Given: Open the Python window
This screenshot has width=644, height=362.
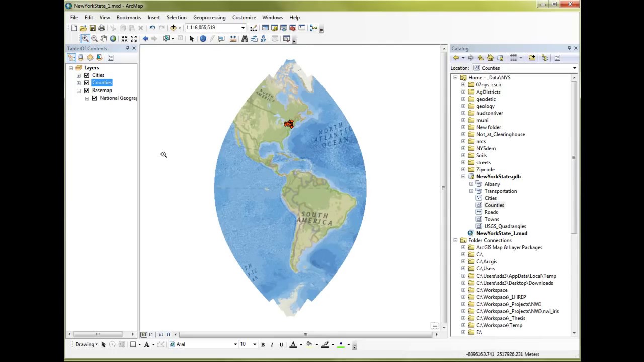Looking at the screenshot, I should pos(302,28).
